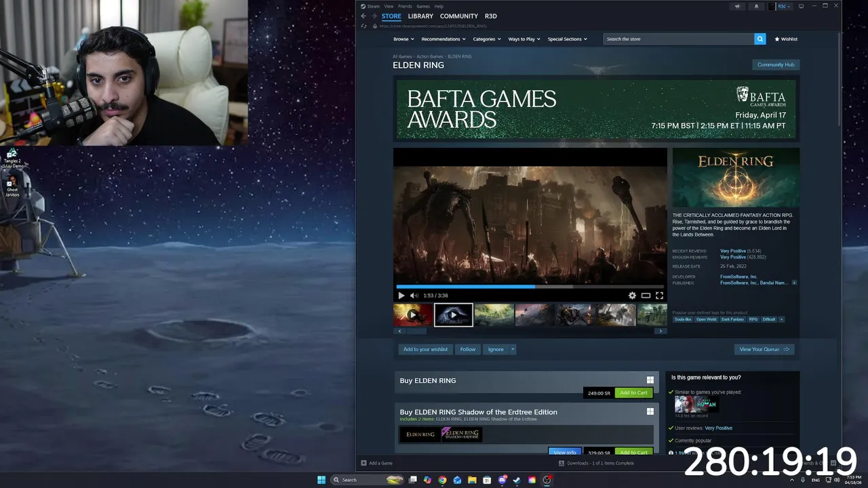
Task: Open Microsoft Store from the taskbar
Action: 487,480
